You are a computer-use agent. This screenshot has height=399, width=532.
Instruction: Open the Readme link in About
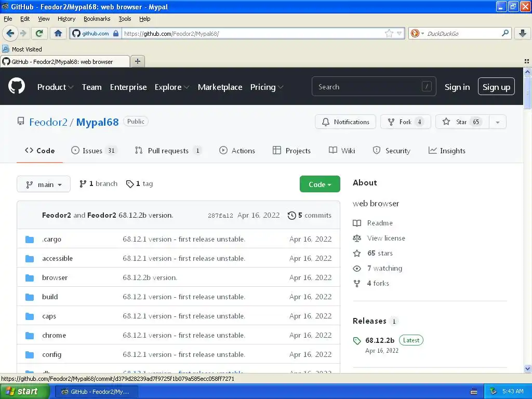coord(373,223)
